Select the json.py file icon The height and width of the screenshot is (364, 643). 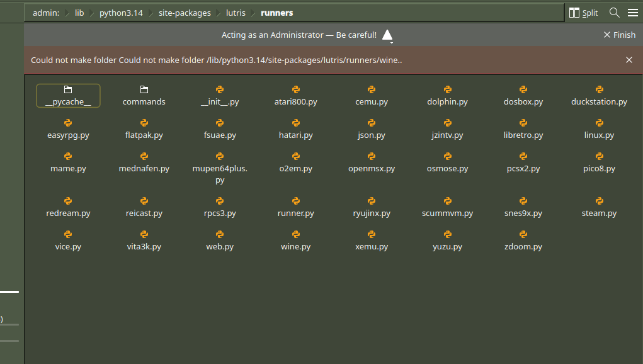point(372,123)
